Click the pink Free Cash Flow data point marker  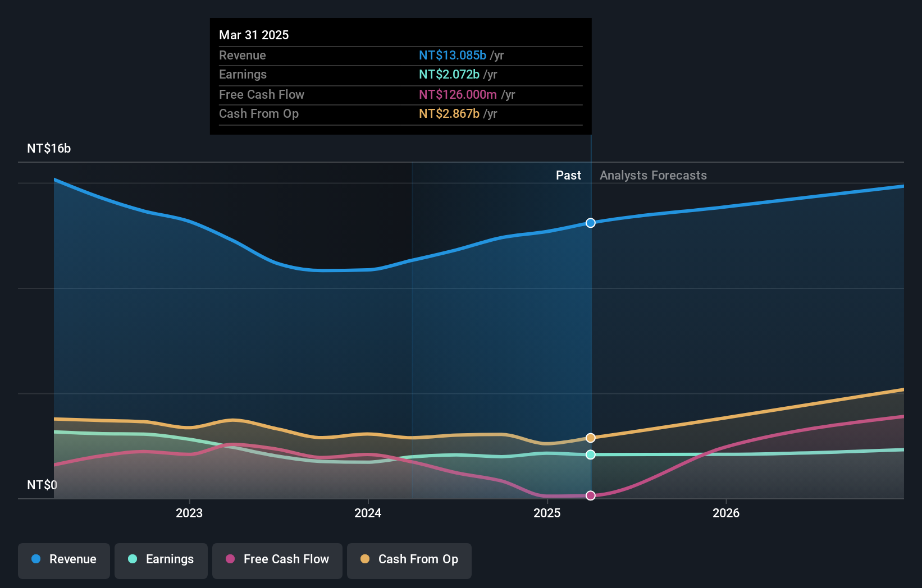591,495
